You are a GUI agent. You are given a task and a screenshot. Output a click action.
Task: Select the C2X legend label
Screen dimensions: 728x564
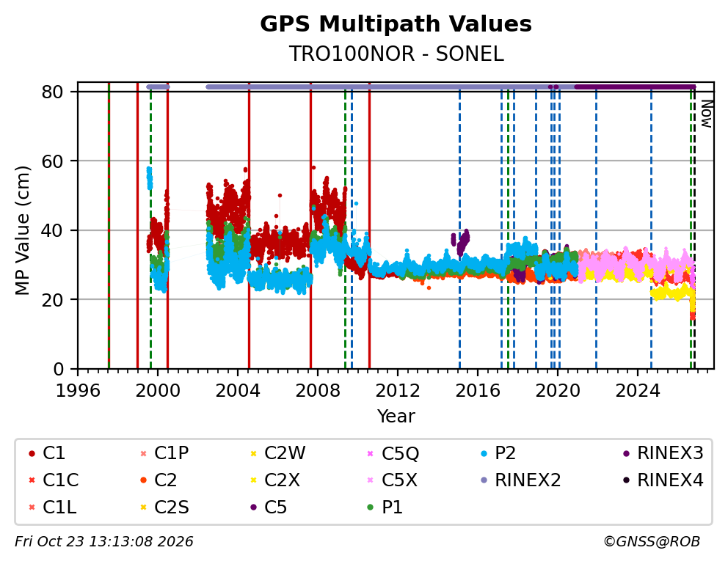point(283,480)
